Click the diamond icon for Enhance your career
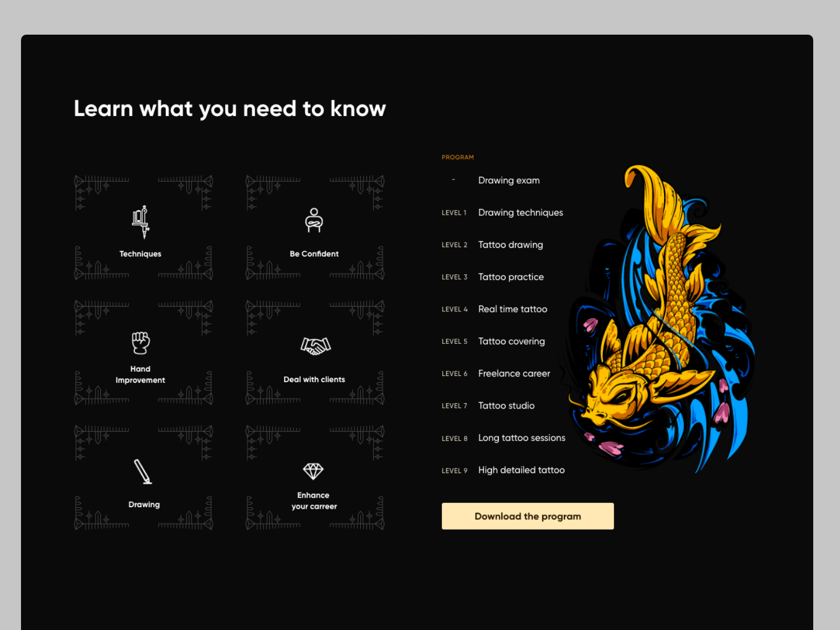The height and width of the screenshot is (630, 840). point(313,470)
